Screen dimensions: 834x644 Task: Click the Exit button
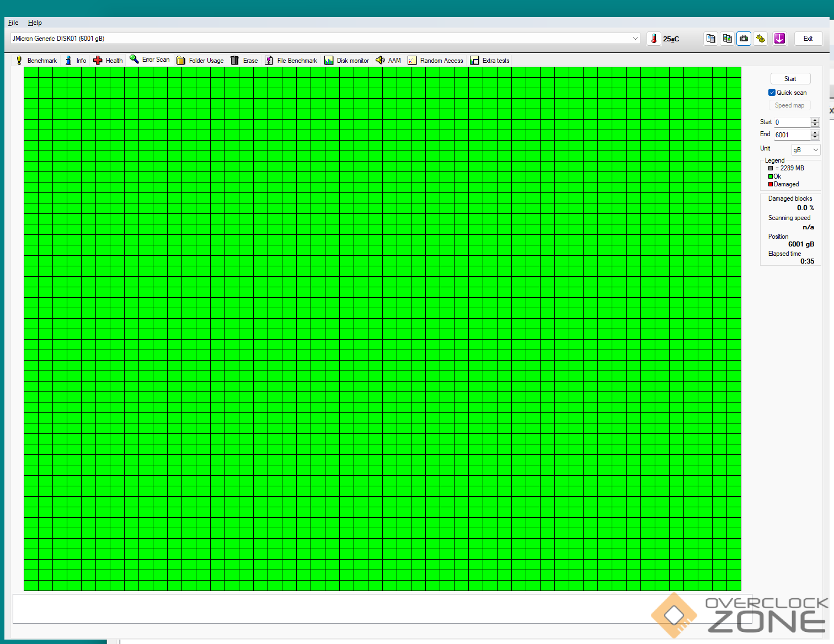808,39
